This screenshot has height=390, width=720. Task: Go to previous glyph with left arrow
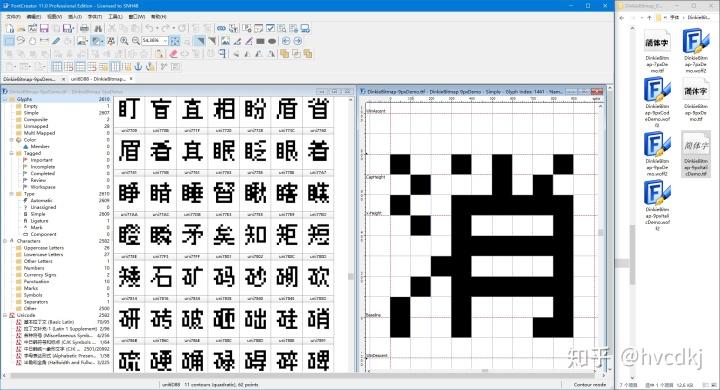pos(286,41)
